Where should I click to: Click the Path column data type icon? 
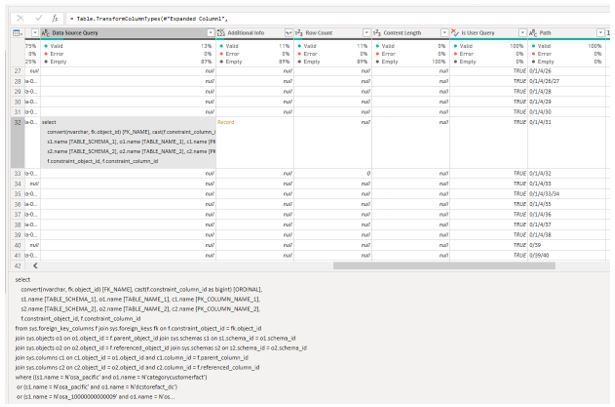tap(533, 34)
